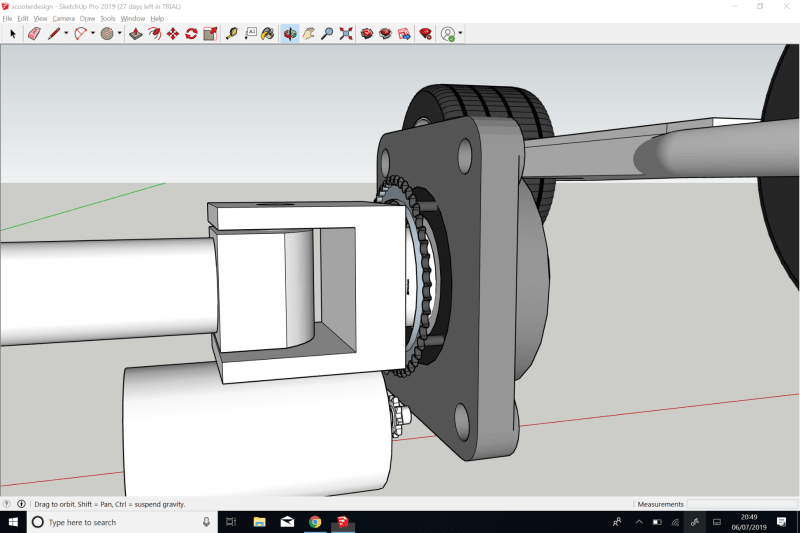Open the Edit menu
The image size is (800, 533).
(x=23, y=18)
